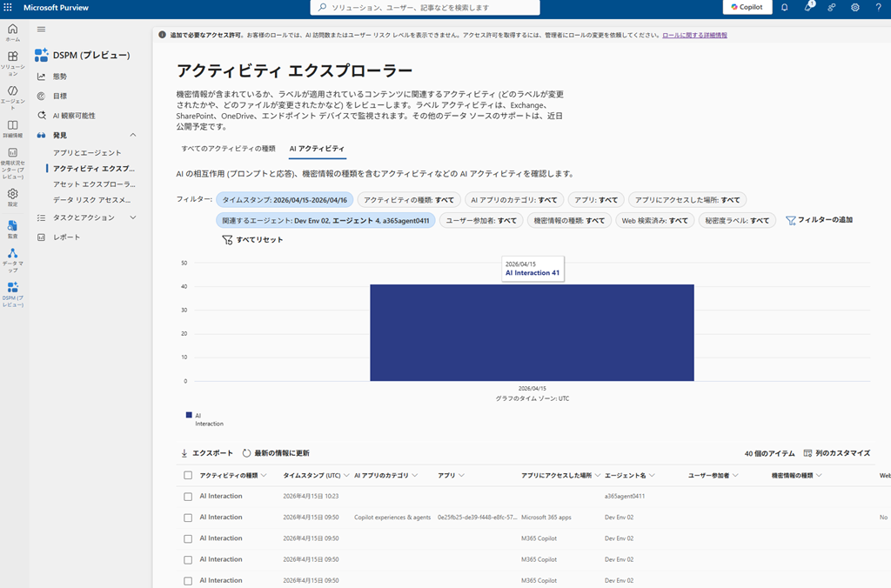The image size is (891, 588).
Task: Open the app launcher waffle icon
Action: (8, 7)
